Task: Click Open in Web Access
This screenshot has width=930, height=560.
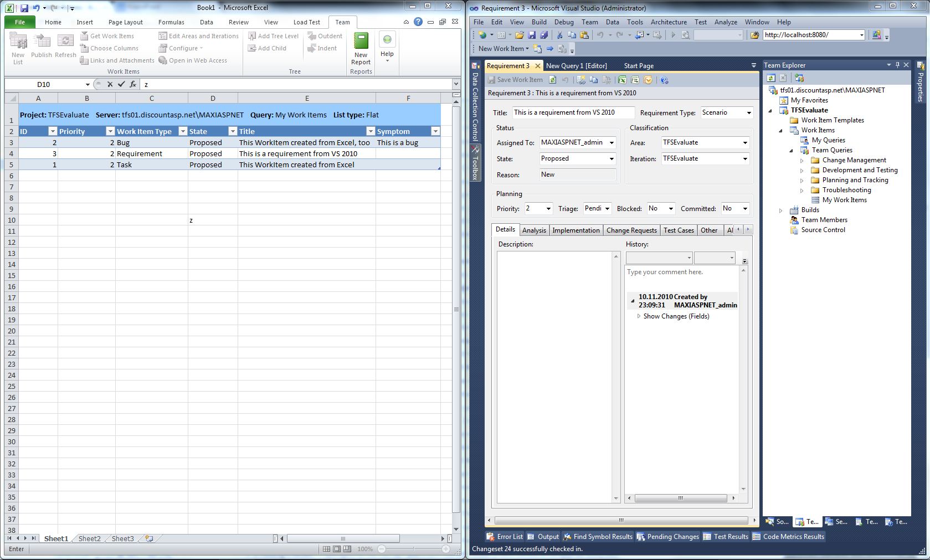Action: click(193, 60)
